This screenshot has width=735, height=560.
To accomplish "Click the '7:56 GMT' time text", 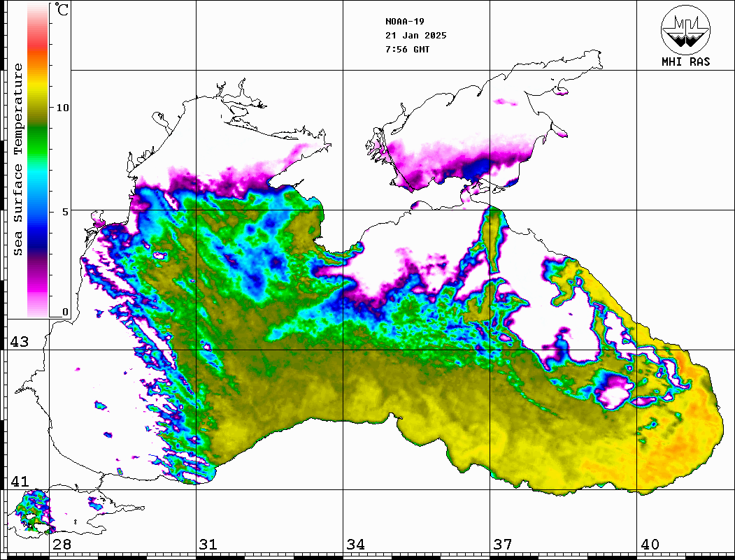I will 407,49.
